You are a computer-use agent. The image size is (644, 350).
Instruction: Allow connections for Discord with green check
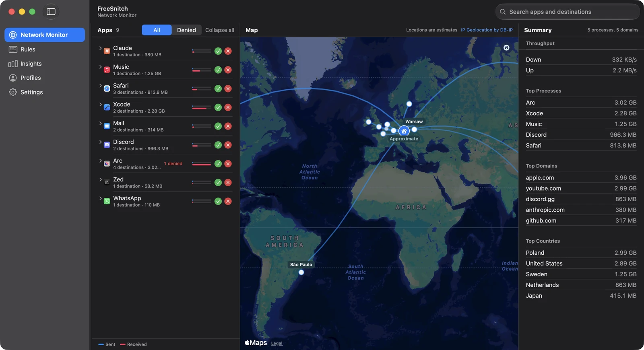(x=218, y=145)
